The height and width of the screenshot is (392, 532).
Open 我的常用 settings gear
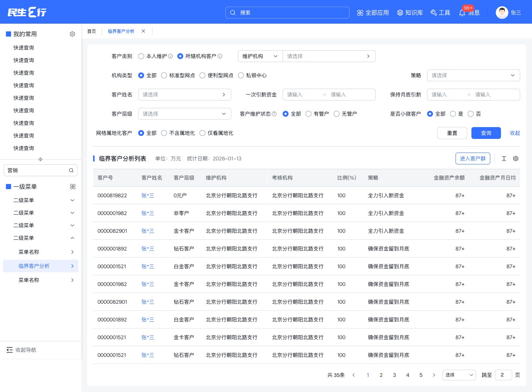(72, 34)
